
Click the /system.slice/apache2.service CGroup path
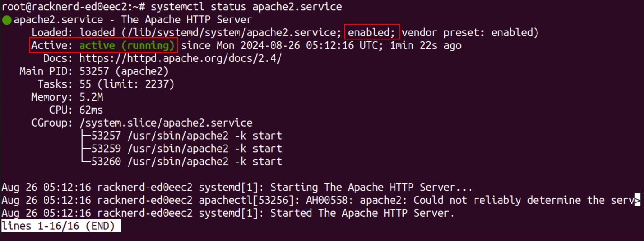click(x=165, y=123)
